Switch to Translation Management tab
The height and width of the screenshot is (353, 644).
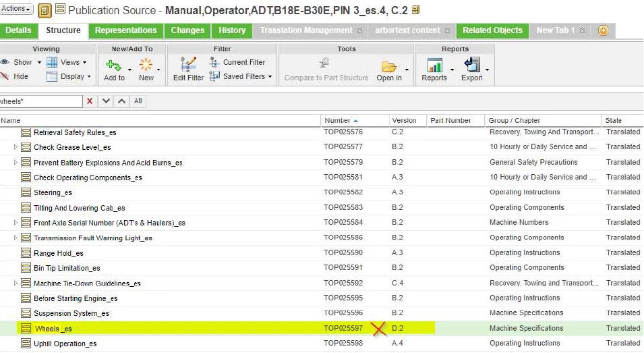(x=306, y=30)
